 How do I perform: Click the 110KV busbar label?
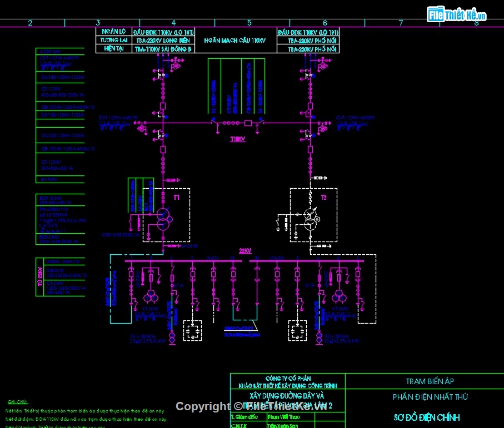click(x=238, y=139)
